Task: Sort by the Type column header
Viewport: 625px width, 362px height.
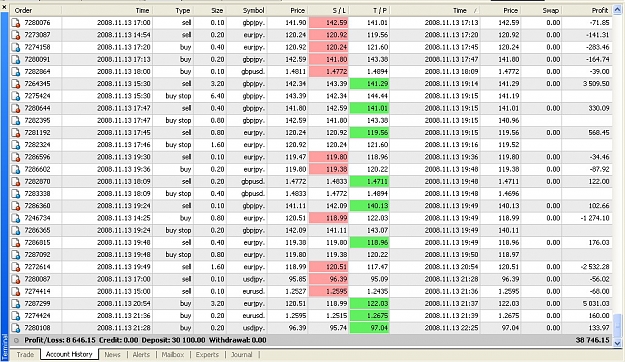Action: tap(173, 10)
